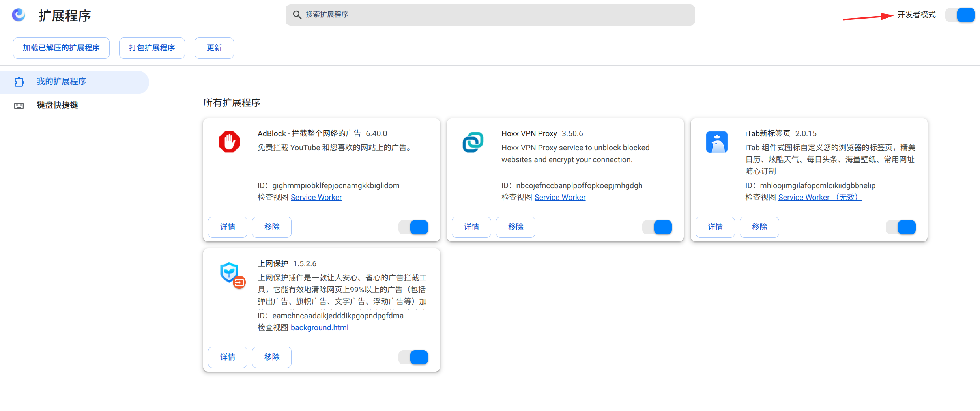Image resolution: width=980 pixels, height=411 pixels.
Task: Click the 所有扩展程序 heading
Action: tap(232, 103)
